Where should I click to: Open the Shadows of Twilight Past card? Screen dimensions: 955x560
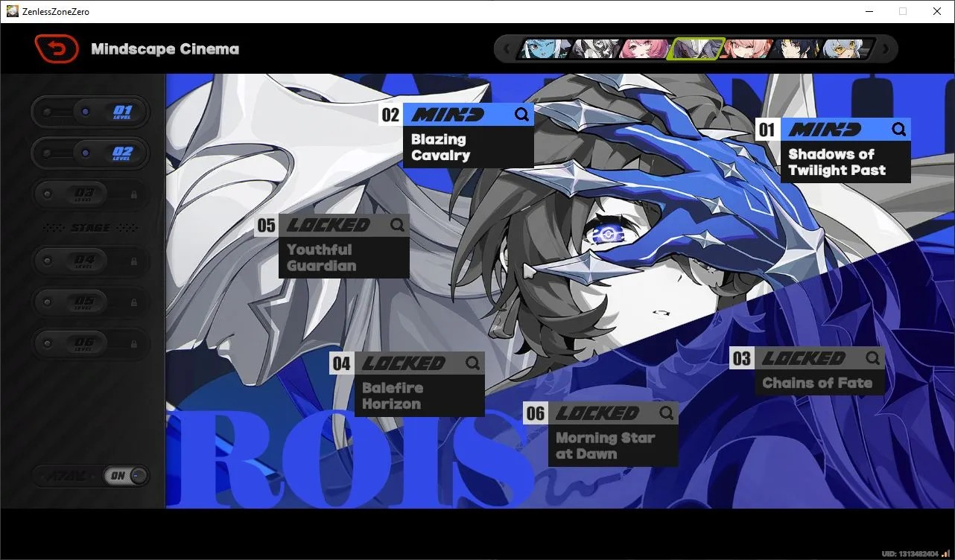tap(833, 150)
